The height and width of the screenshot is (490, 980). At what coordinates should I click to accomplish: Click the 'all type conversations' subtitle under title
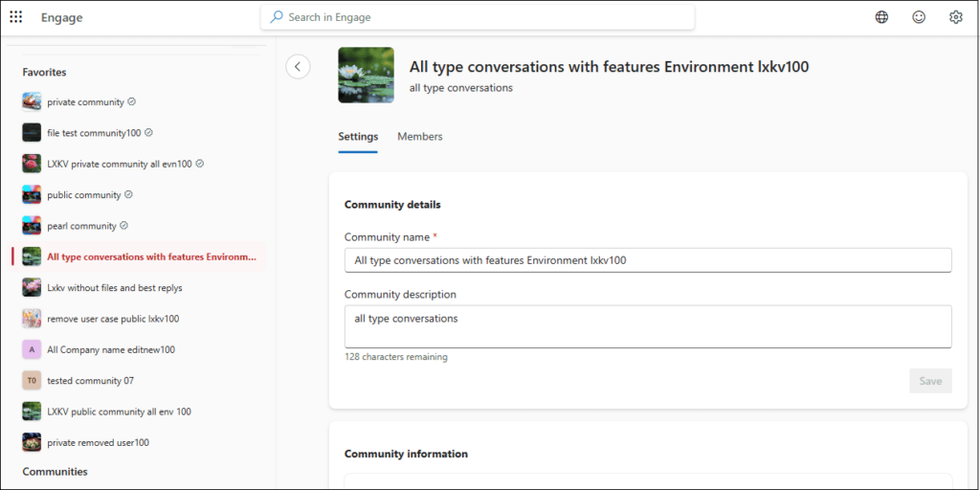coord(461,87)
